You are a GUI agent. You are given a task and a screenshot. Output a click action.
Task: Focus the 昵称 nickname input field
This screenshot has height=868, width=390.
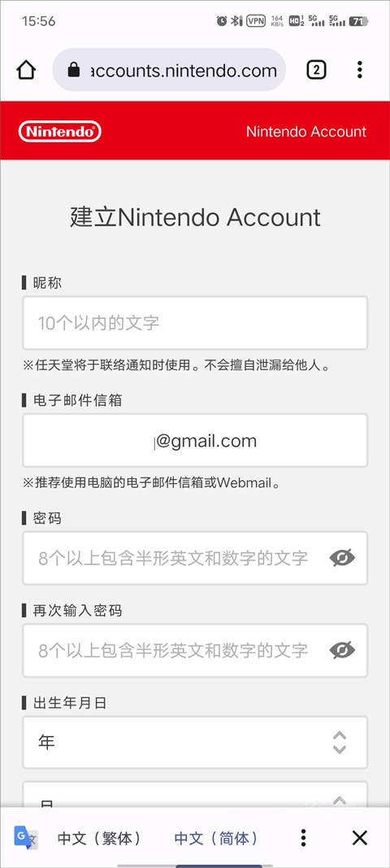195,323
